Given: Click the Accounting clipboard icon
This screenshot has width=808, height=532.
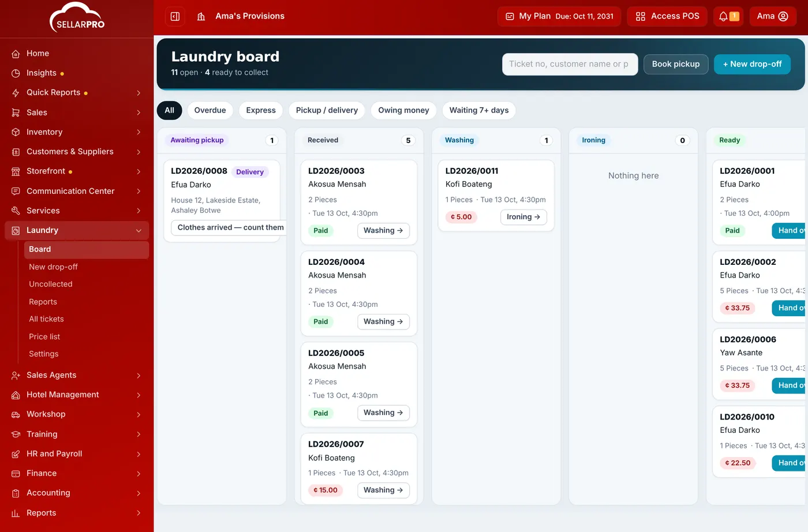Looking at the screenshot, I should tap(16, 493).
